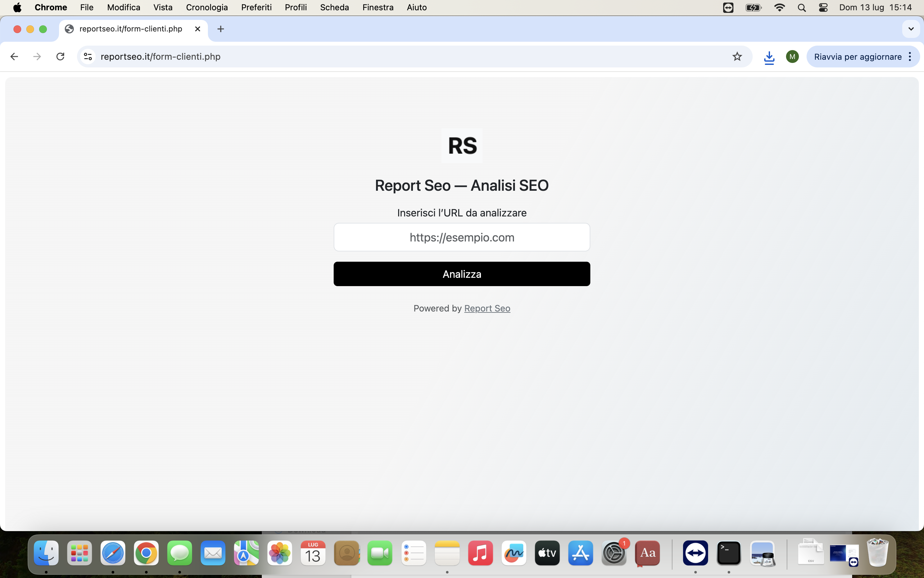
Task: Select the reportseo.it/form-clienti.php tab
Action: 133,29
